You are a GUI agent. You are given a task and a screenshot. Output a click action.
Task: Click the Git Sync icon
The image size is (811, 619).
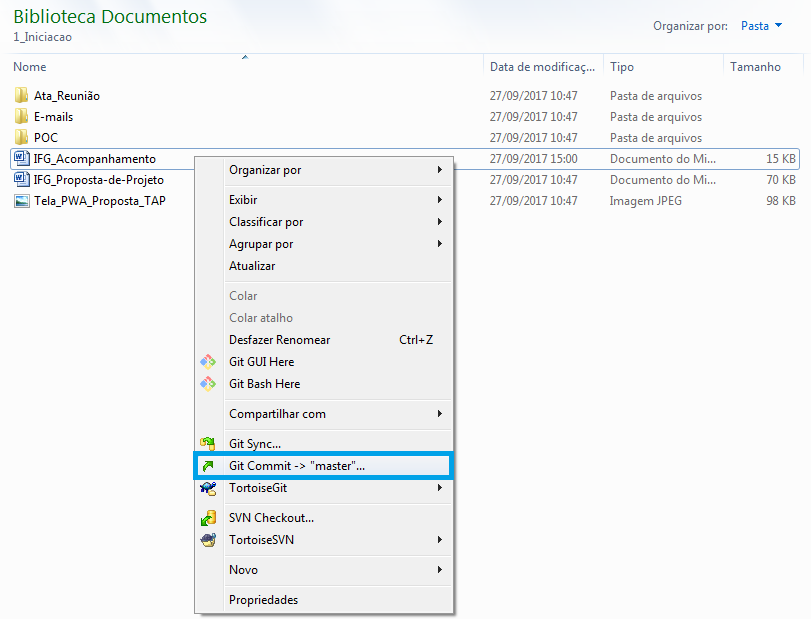(208, 444)
